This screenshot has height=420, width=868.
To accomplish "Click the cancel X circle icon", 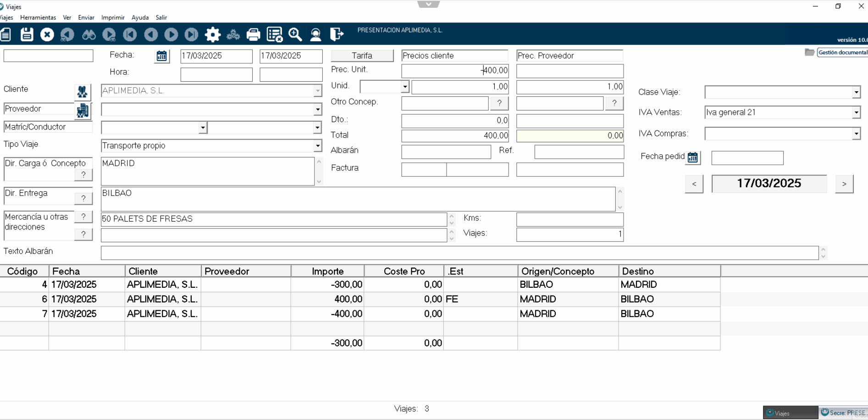I will click(x=47, y=34).
